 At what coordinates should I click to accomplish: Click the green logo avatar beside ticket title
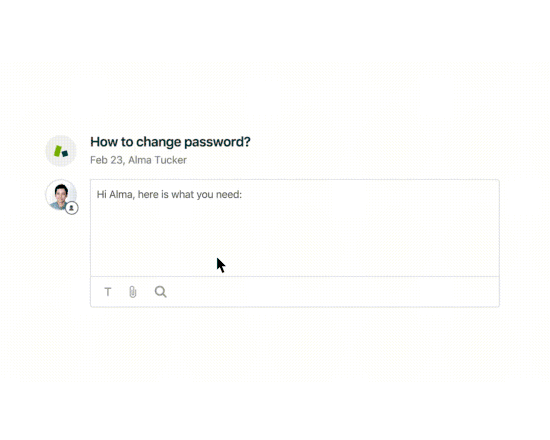tap(61, 151)
